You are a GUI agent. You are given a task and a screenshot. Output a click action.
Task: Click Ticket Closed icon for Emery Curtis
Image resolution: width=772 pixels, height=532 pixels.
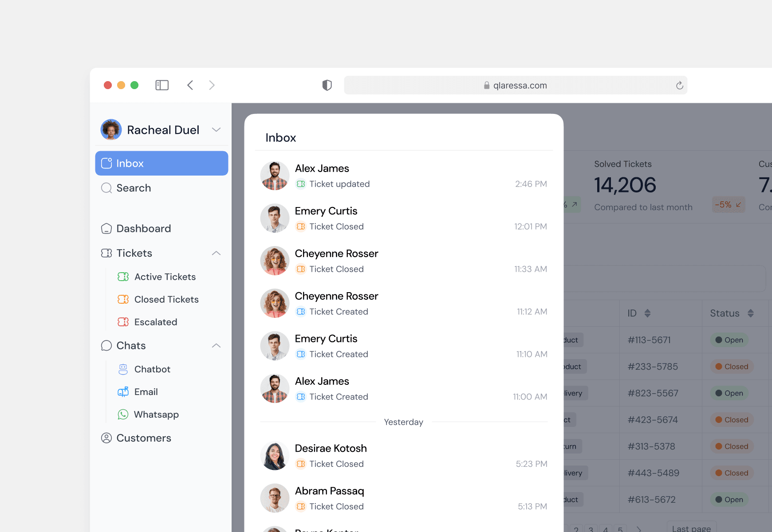click(x=301, y=227)
